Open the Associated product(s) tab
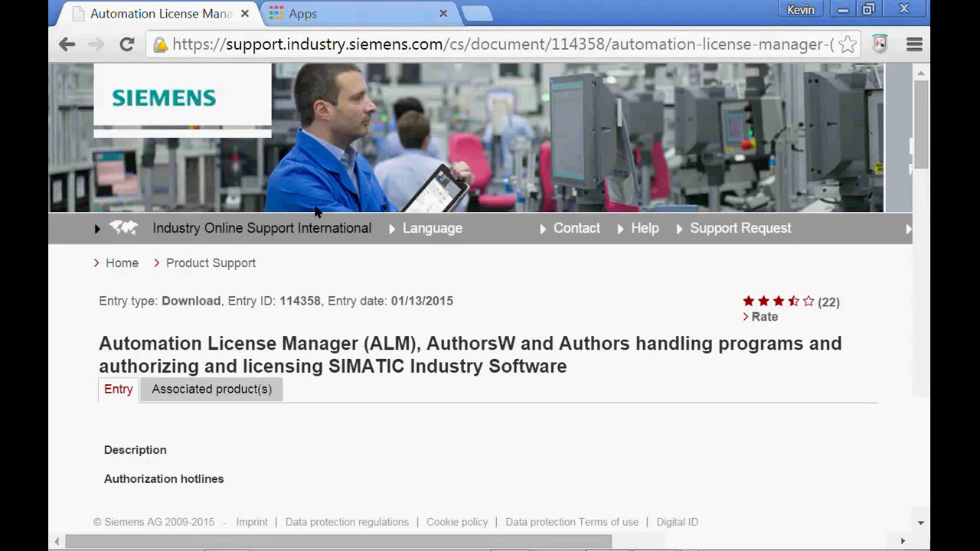 click(x=211, y=389)
